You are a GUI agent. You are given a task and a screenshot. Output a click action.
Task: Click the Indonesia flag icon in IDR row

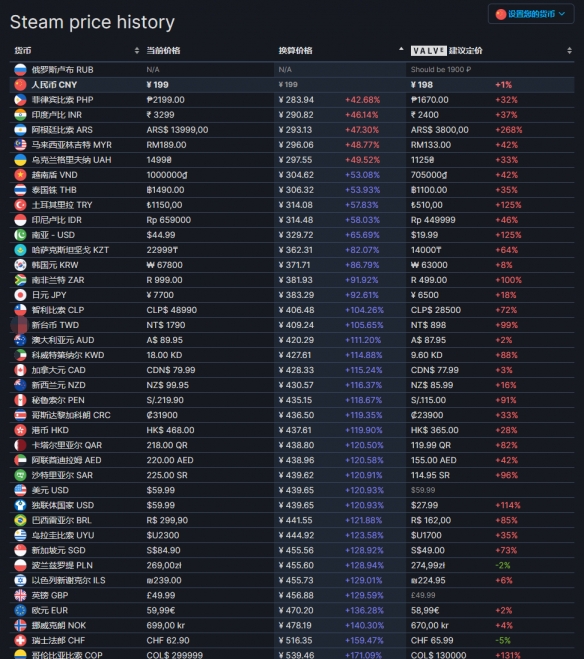point(20,220)
